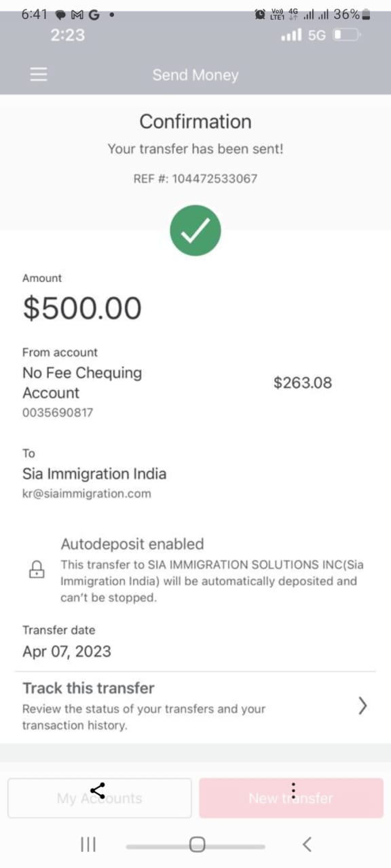Screen dimensions: 391x868
Task: Tap recipient email kr@siaimmigration.com
Action: pos(87,494)
